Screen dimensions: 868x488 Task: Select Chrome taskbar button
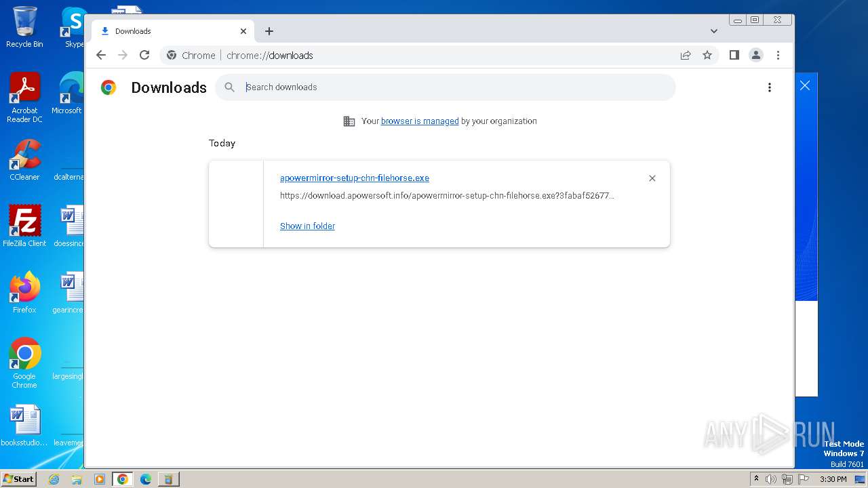pos(122,479)
